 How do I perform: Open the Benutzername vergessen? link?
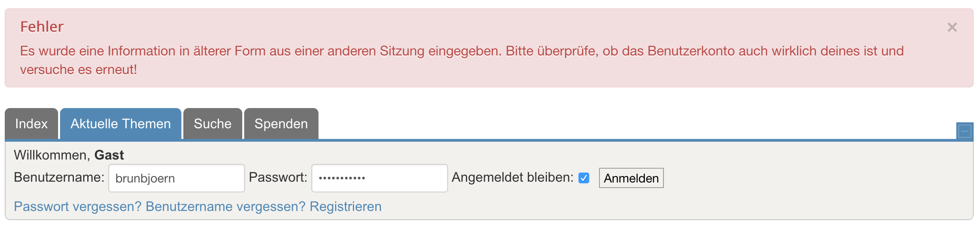(226, 207)
